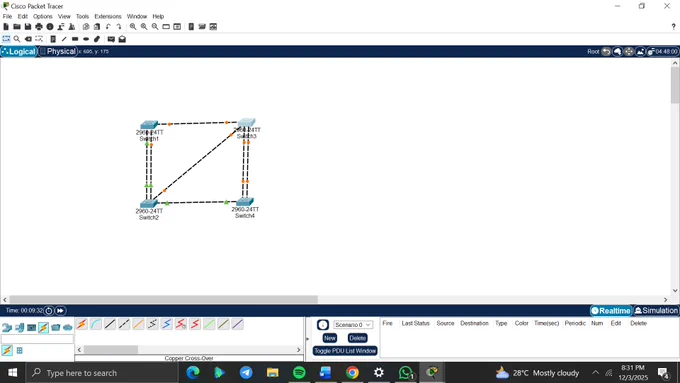
Task: Zoom out using the third magnifier icon
Action: tap(155, 27)
